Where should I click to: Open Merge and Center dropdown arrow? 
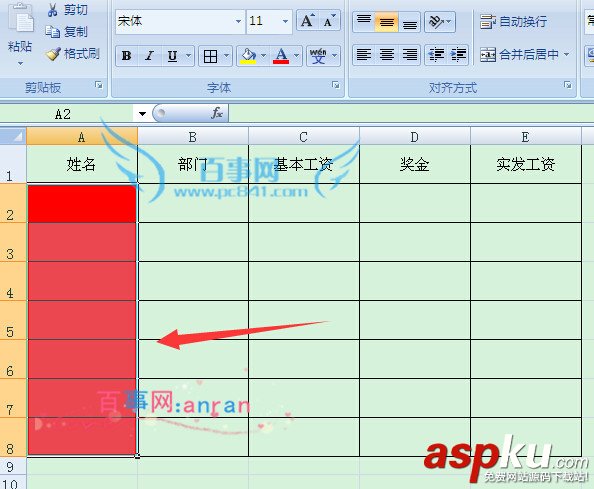pyautogui.click(x=566, y=55)
